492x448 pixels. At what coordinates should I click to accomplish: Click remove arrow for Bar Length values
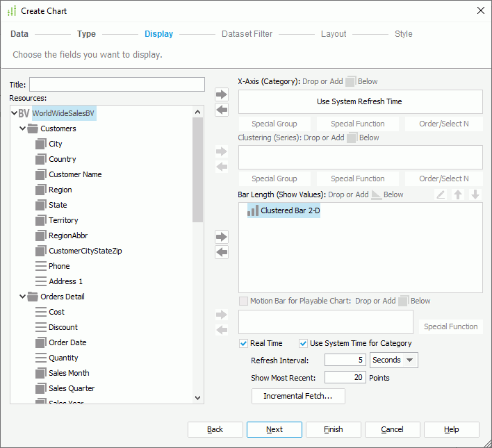click(x=222, y=252)
